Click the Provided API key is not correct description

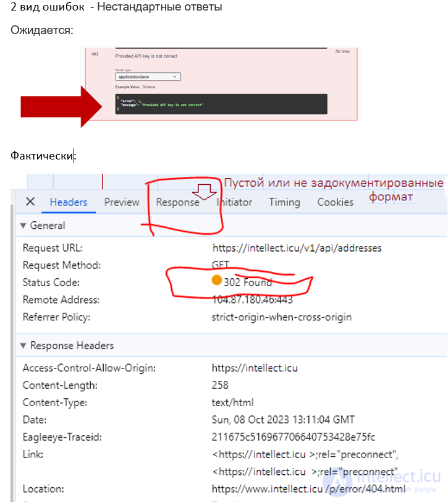pos(146,56)
